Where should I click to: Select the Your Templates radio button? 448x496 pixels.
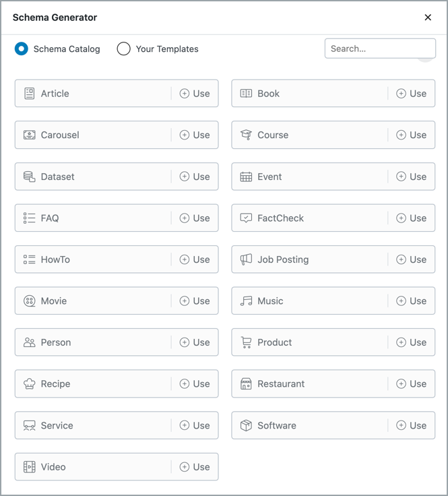pyautogui.click(x=123, y=49)
